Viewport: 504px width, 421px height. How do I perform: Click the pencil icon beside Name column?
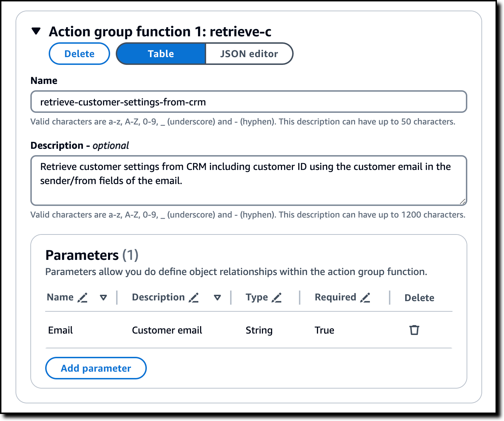pyautogui.click(x=83, y=298)
